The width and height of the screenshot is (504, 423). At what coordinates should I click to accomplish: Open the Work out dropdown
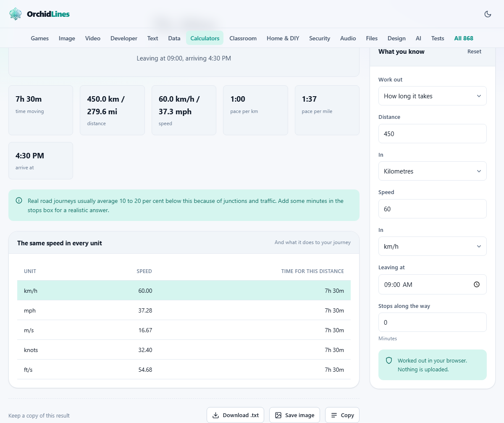[x=432, y=96]
